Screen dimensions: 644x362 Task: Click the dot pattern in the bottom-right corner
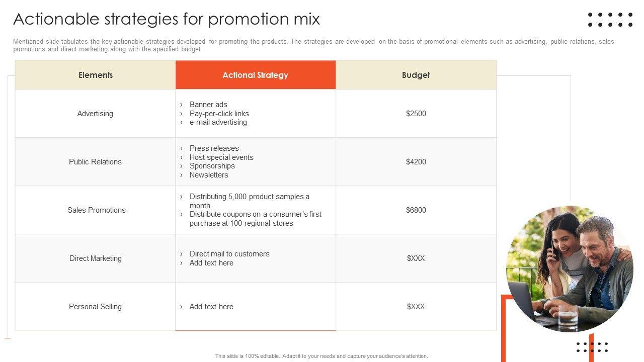point(592,347)
